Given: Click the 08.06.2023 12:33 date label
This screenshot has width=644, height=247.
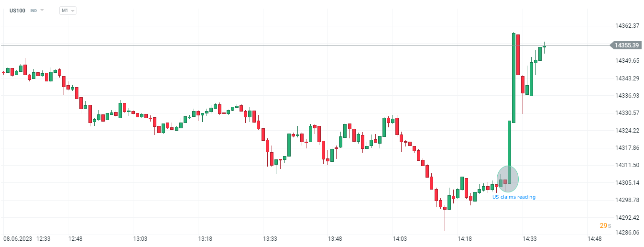Looking at the screenshot, I should (x=27, y=239).
